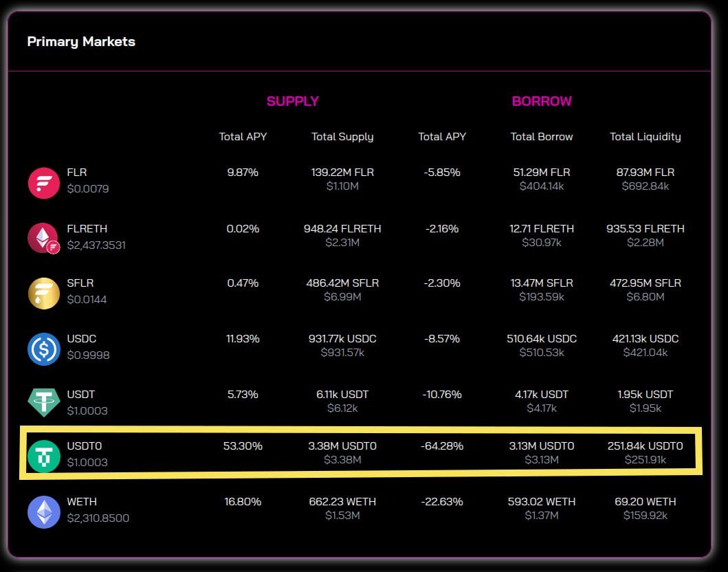Click total borrow 3.13M USDT0

pos(541,446)
